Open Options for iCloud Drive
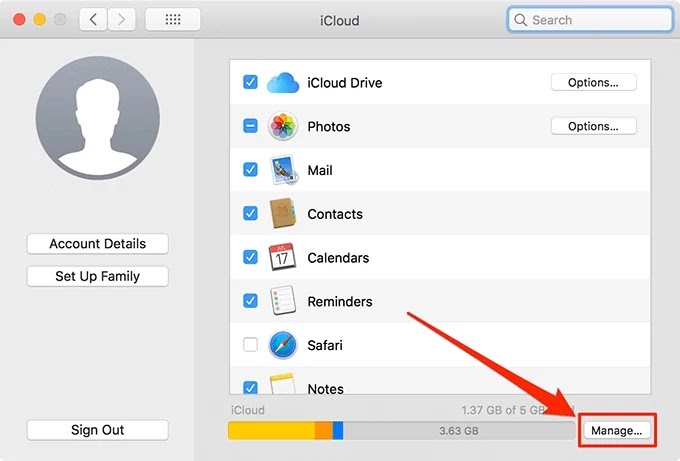 click(594, 82)
